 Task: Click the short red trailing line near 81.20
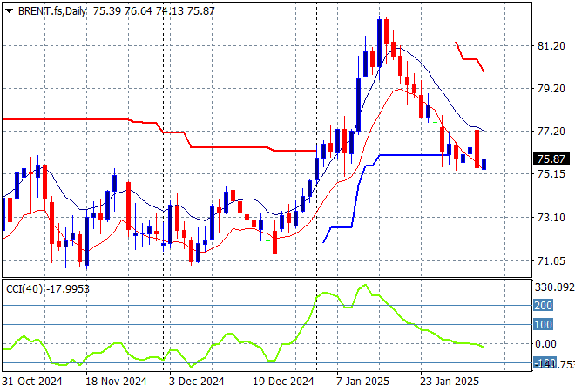(x=470, y=57)
